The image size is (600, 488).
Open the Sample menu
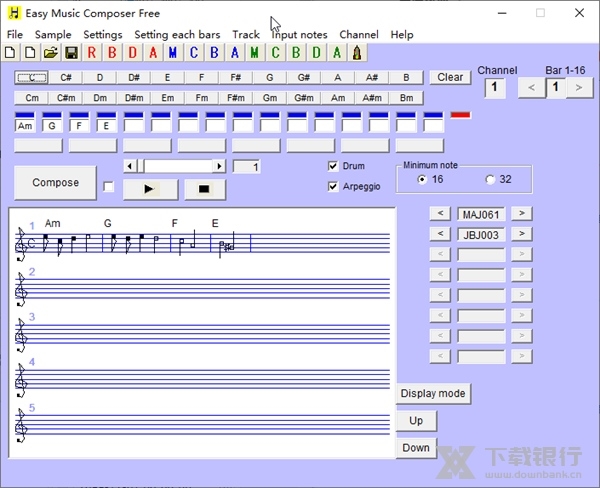click(53, 34)
